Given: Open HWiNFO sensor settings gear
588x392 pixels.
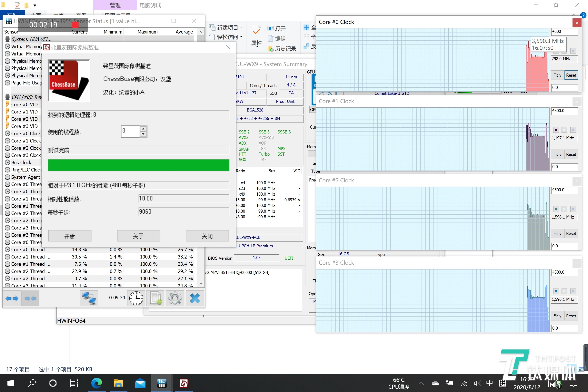Looking at the screenshot, I should [175, 298].
